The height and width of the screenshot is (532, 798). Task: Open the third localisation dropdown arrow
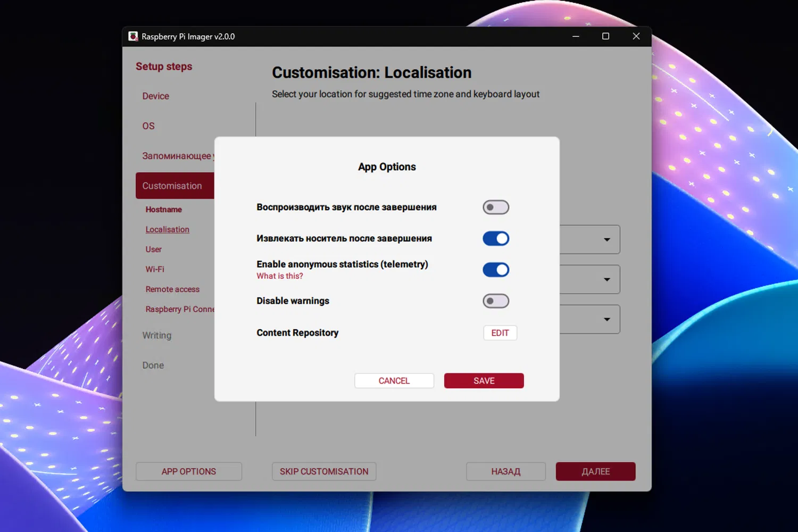point(606,319)
